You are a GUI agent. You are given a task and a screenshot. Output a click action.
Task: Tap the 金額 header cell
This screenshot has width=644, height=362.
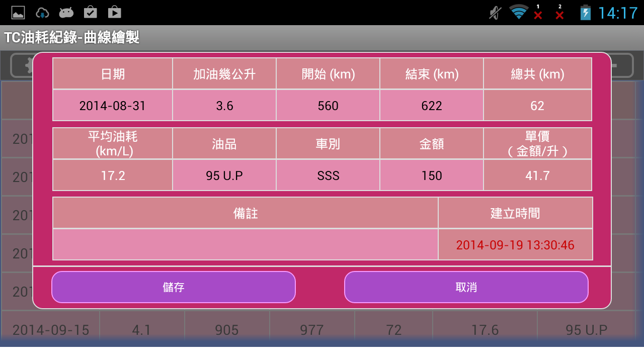point(432,144)
